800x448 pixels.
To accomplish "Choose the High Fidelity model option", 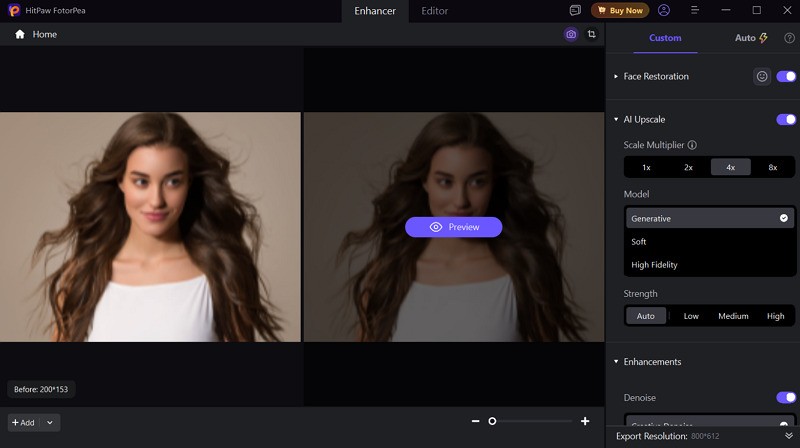I will click(709, 265).
